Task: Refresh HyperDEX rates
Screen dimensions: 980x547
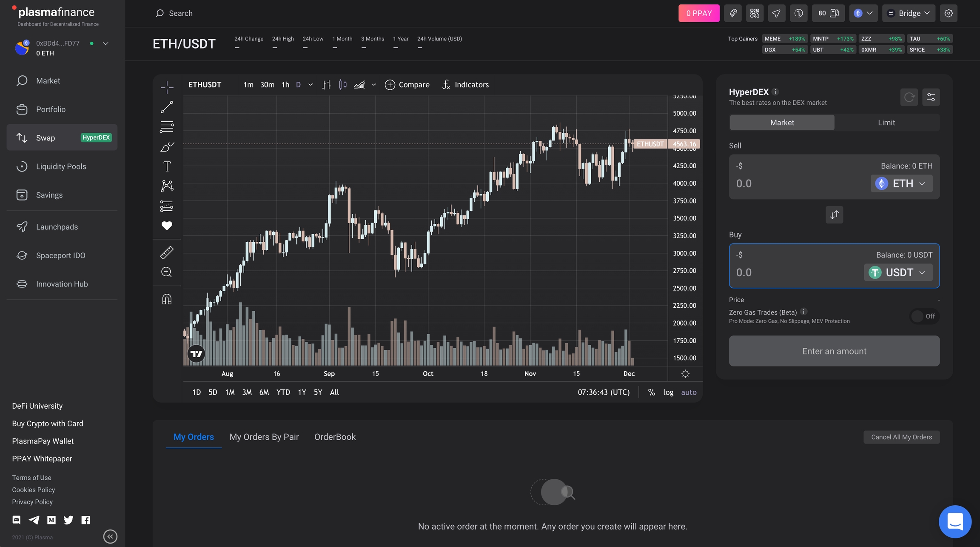Action: pos(909,97)
